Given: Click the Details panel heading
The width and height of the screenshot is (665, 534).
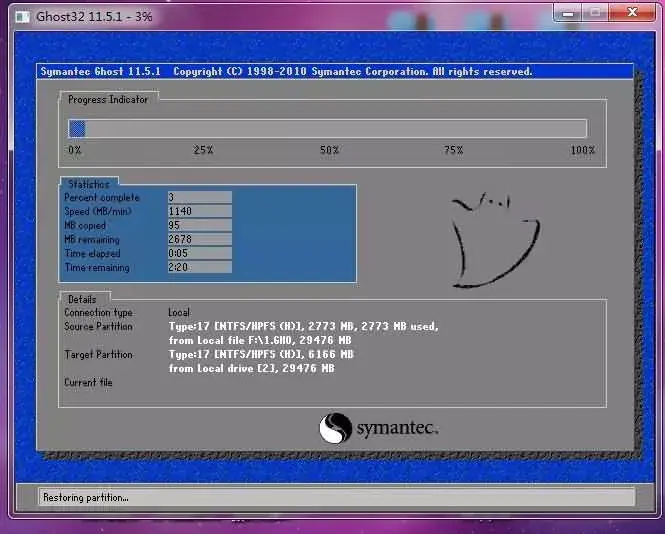Looking at the screenshot, I should pos(82,299).
